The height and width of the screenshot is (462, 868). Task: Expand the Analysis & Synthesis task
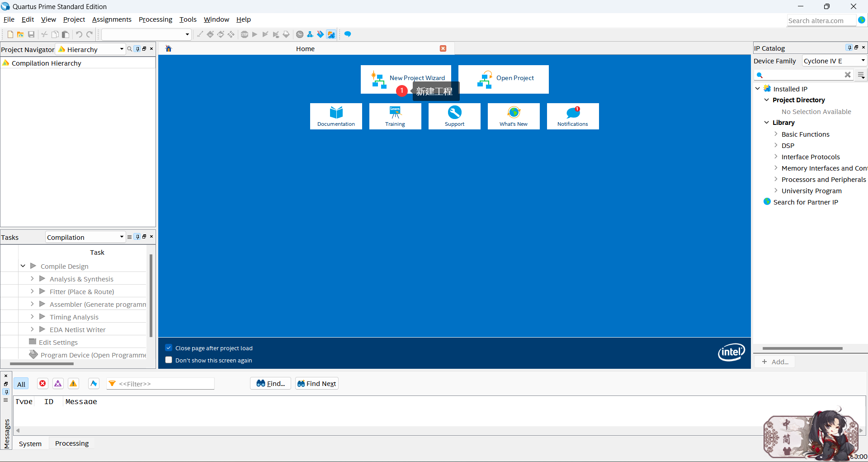(32, 279)
